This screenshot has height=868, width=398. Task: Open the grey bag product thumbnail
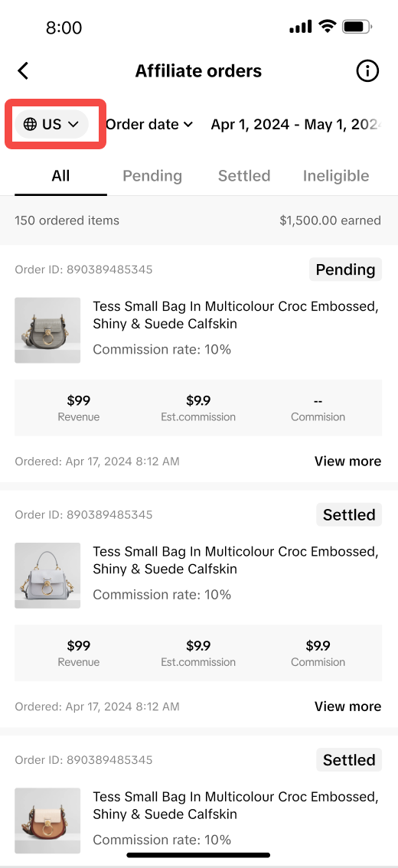pos(47,331)
